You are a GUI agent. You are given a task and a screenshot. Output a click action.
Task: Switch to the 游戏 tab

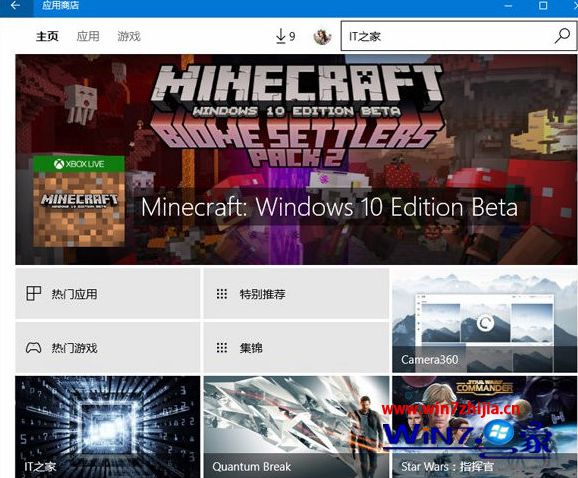pos(129,36)
